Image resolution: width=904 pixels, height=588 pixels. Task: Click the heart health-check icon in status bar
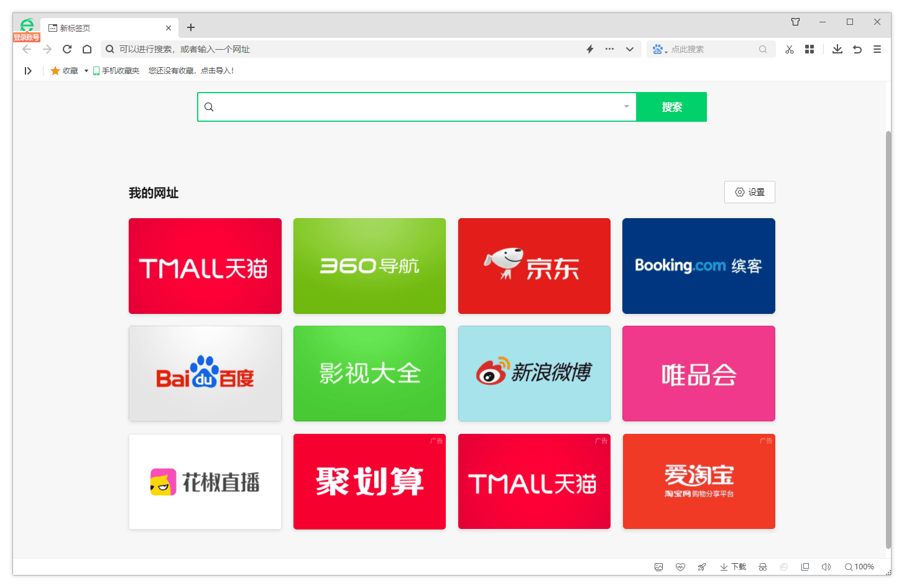[680, 566]
